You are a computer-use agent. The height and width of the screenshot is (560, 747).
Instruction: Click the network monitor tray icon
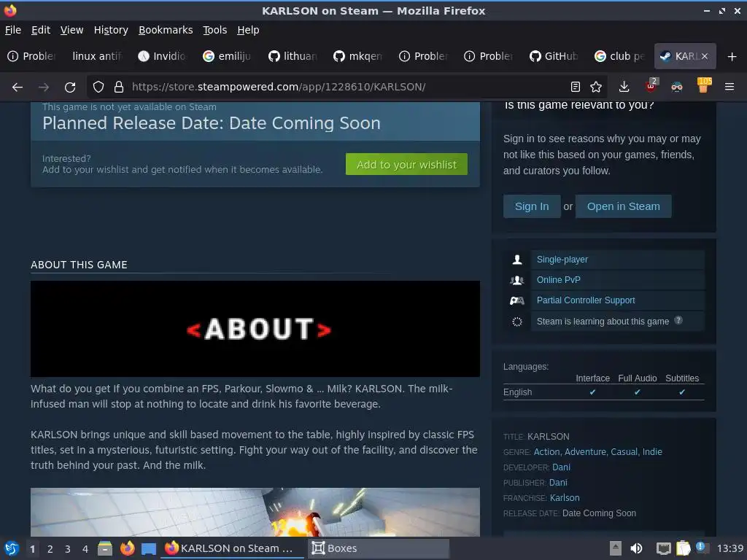(x=663, y=548)
